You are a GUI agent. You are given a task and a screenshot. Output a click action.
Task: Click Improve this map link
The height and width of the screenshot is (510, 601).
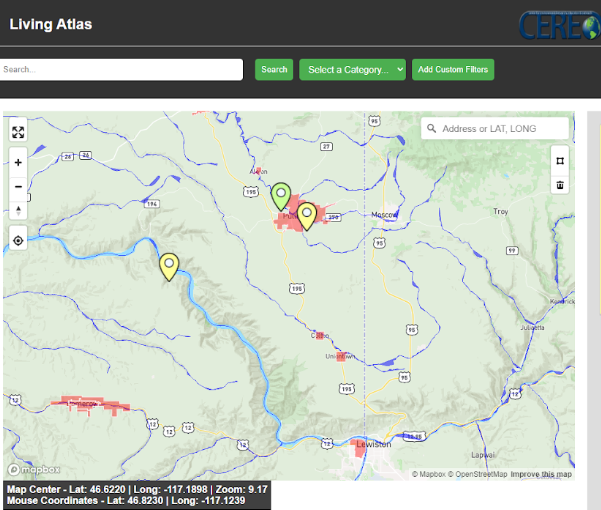tap(541, 474)
